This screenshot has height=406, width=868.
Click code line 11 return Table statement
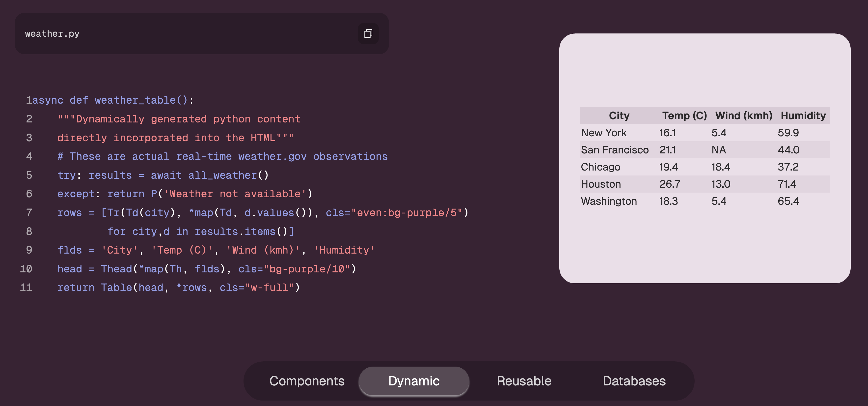pyautogui.click(x=179, y=288)
